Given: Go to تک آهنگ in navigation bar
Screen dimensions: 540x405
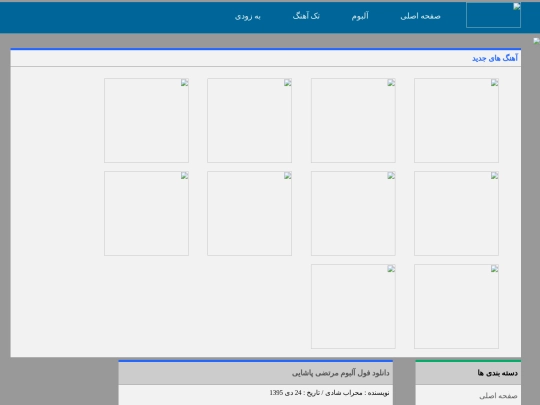Looking at the screenshot, I should 306,16.
